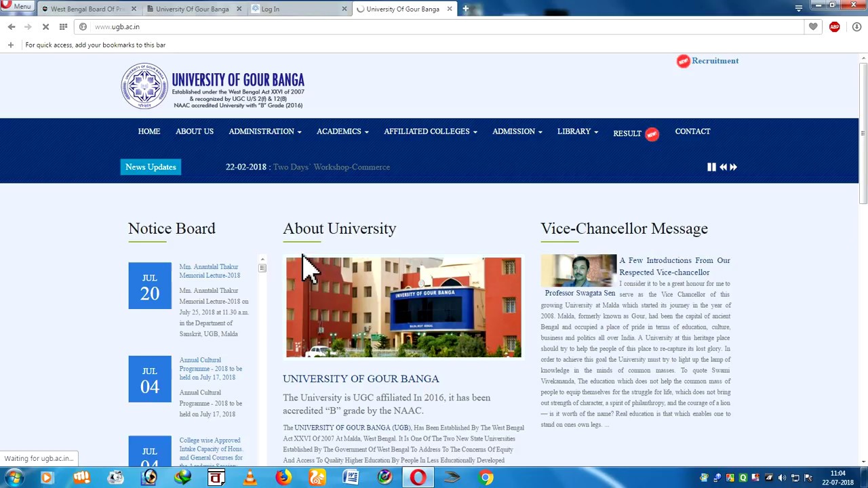Click the Vice-Chancellor Message heading
This screenshot has height=488, width=868.
(x=624, y=228)
